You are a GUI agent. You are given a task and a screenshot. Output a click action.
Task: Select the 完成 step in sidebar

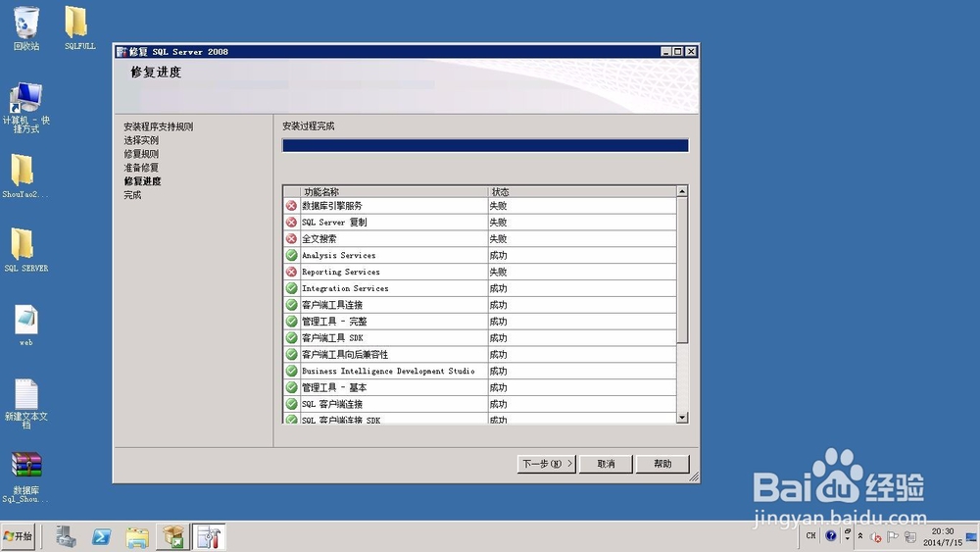(x=132, y=195)
